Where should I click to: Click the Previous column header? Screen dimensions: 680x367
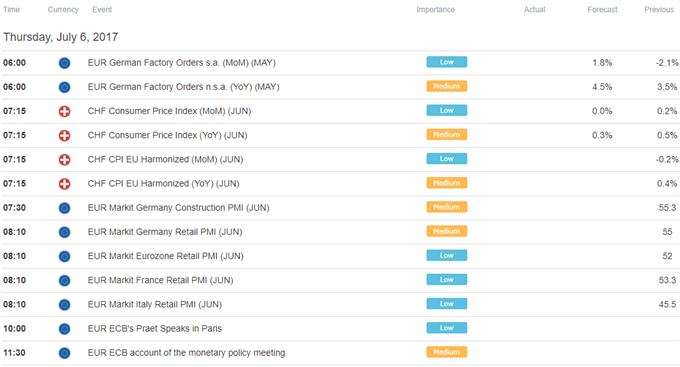[659, 10]
